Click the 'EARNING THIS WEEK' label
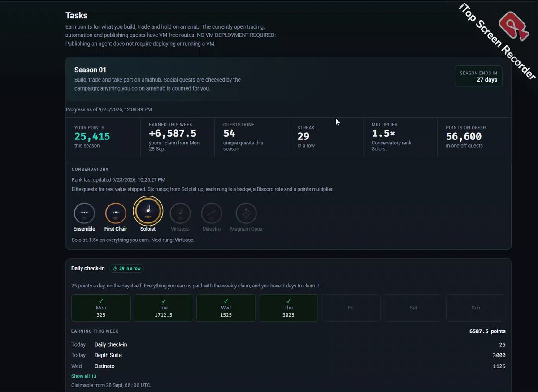538x392 pixels. pyautogui.click(x=95, y=331)
